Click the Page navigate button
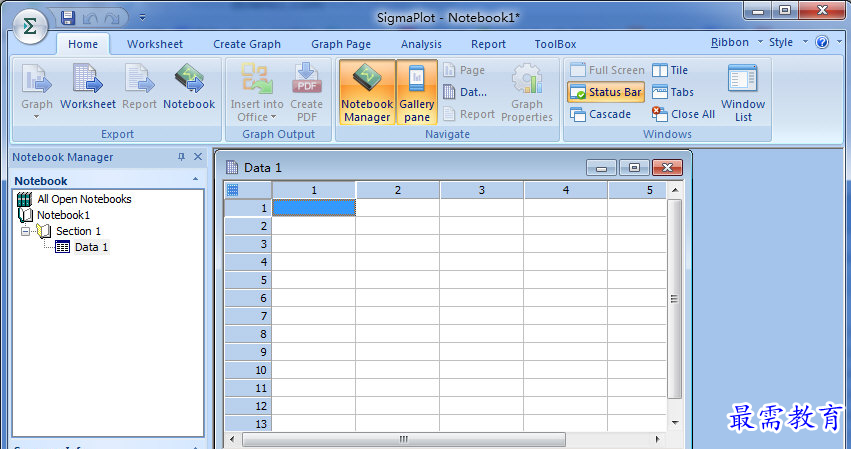 464,70
